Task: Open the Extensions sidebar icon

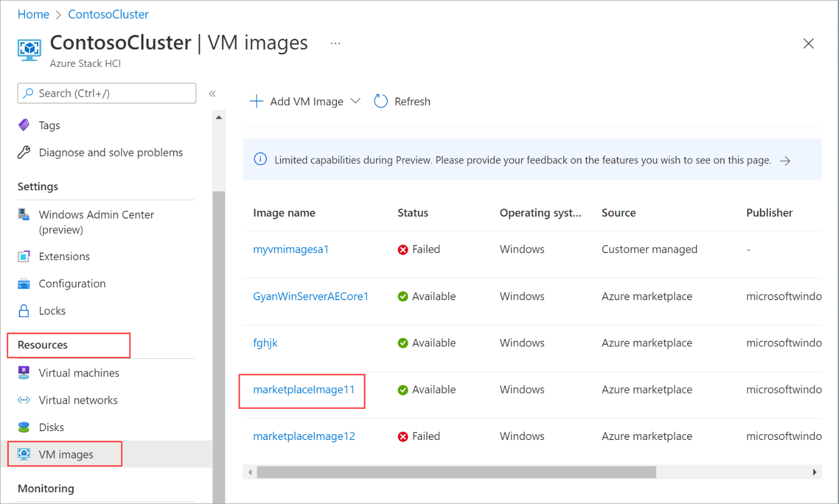Action: pyautogui.click(x=24, y=257)
